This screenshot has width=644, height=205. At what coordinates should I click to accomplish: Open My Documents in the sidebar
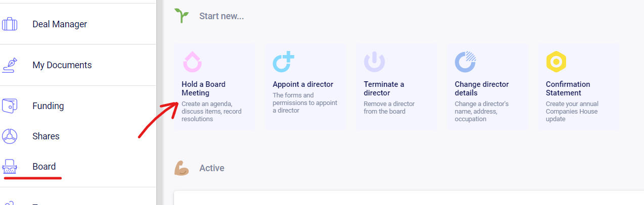click(62, 65)
